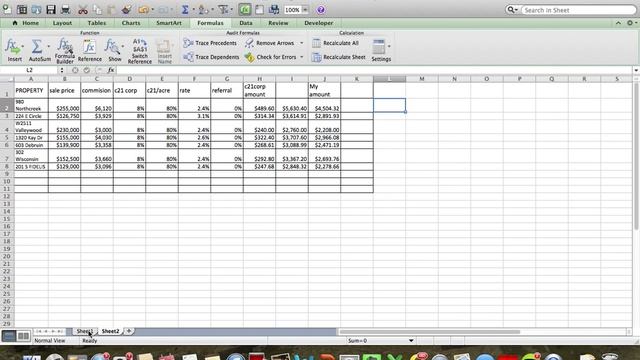Expand the AutoSum ribbon dropdown arrow
Screen dimensions: 640x360
point(49,47)
